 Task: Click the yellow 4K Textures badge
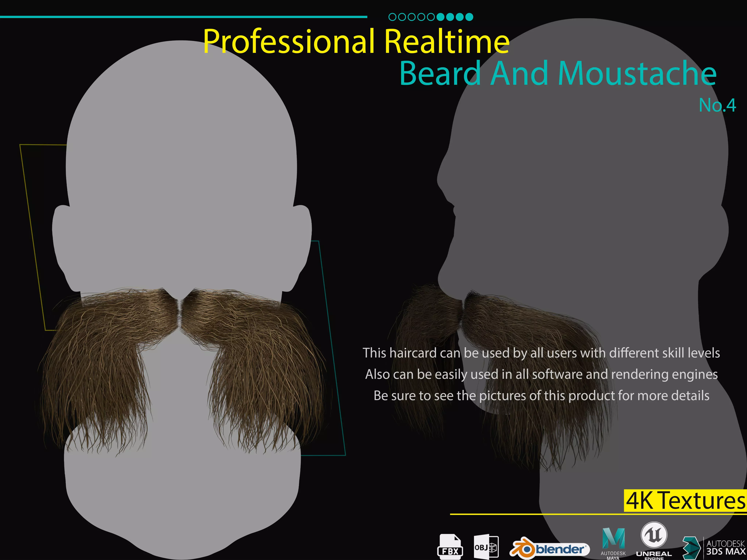[x=685, y=500]
